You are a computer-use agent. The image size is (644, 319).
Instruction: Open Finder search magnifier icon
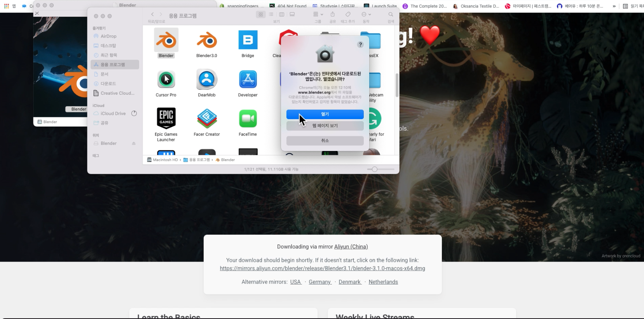391,14
